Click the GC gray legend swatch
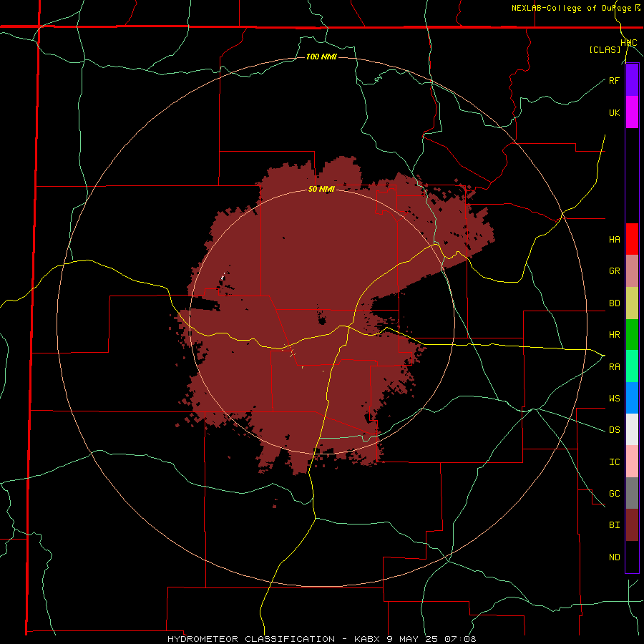The width and height of the screenshot is (644, 644). click(632, 493)
